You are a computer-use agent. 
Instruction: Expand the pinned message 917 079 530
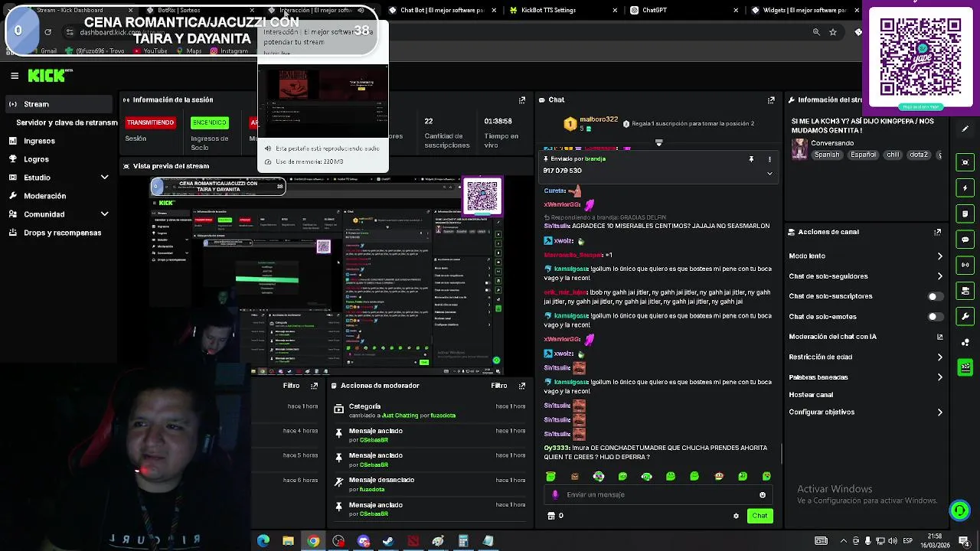click(769, 173)
